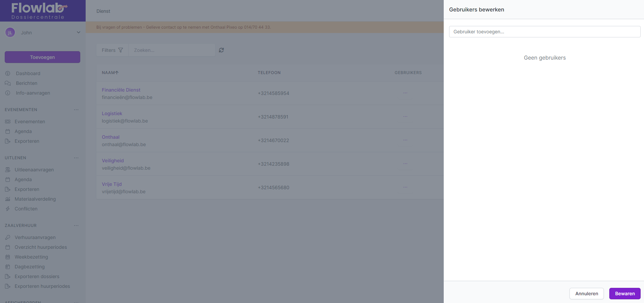Expand the John user dropdown chevron
Screen dimensions: 644x303
79,33
